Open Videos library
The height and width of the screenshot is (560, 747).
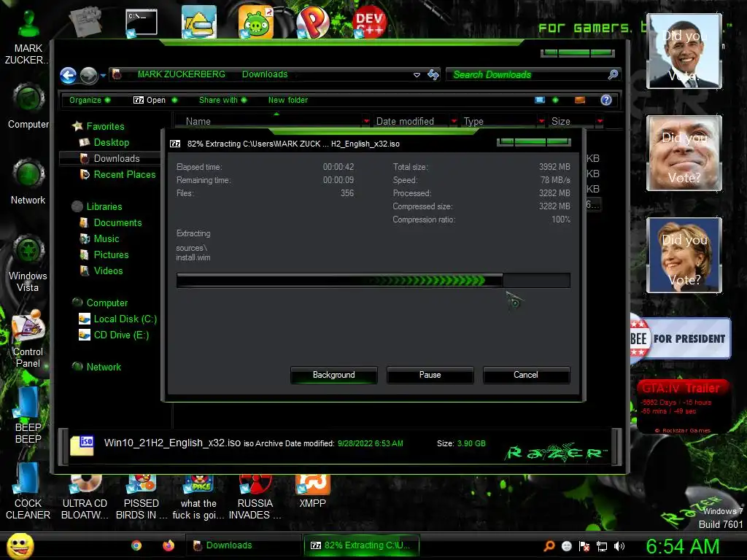(x=108, y=271)
